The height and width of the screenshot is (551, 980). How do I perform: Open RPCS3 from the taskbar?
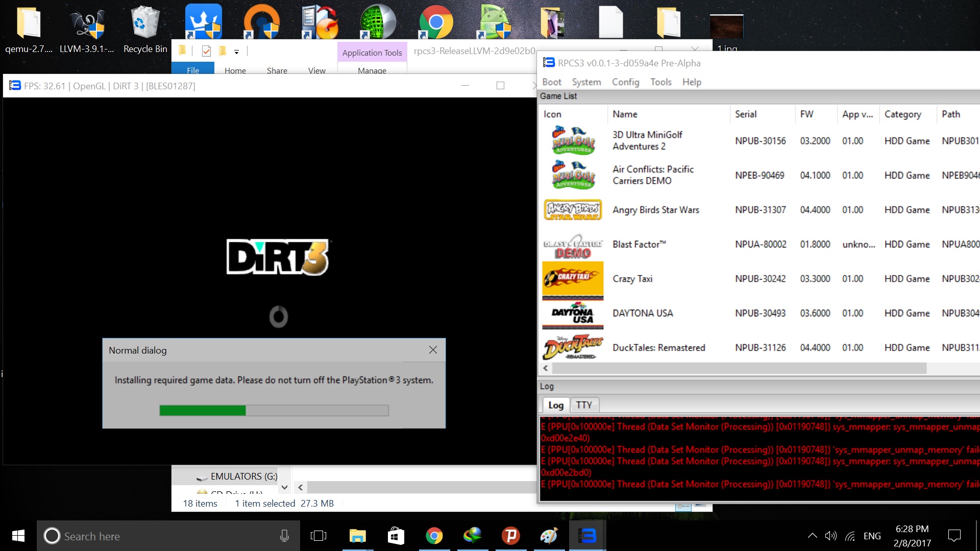pyautogui.click(x=587, y=536)
